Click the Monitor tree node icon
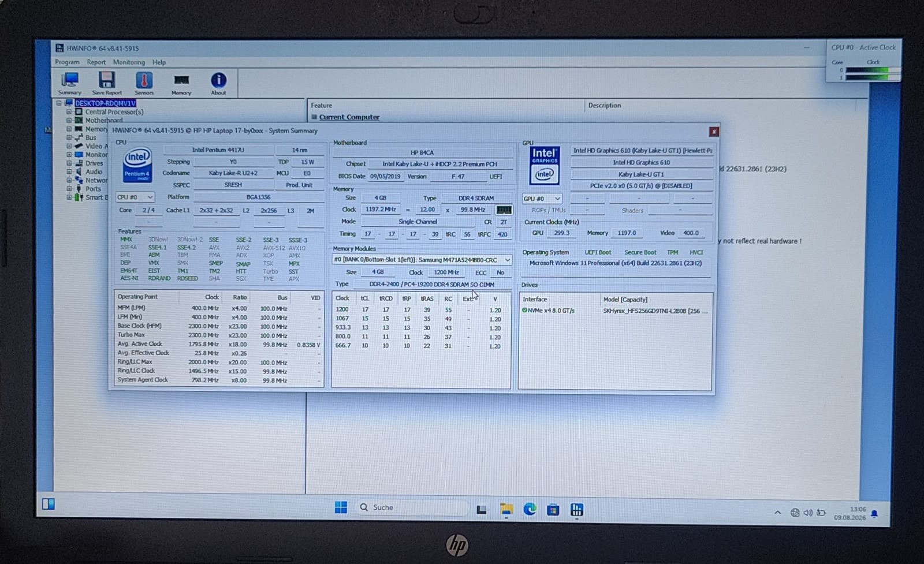Viewport: 924px width, 564px height. coord(79,155)
